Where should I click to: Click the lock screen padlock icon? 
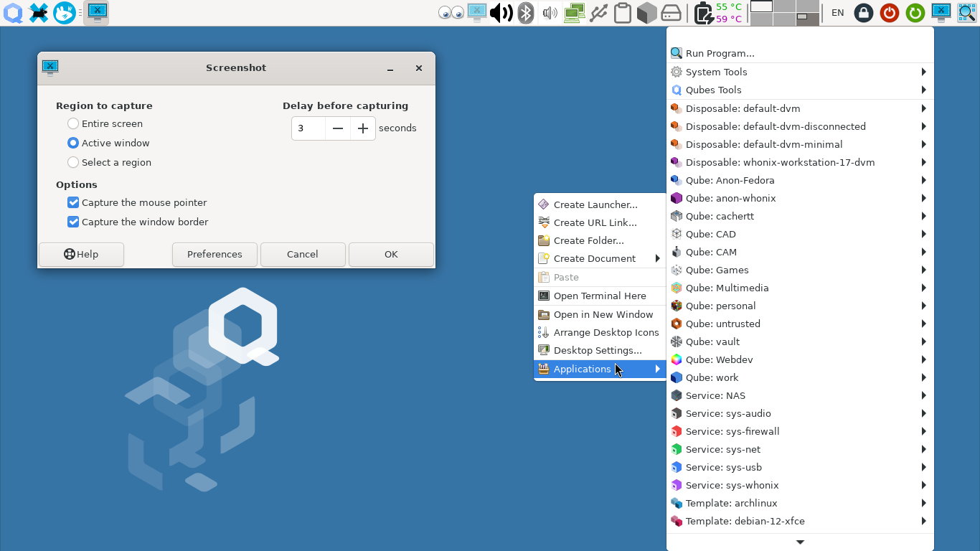coord(864,13)
